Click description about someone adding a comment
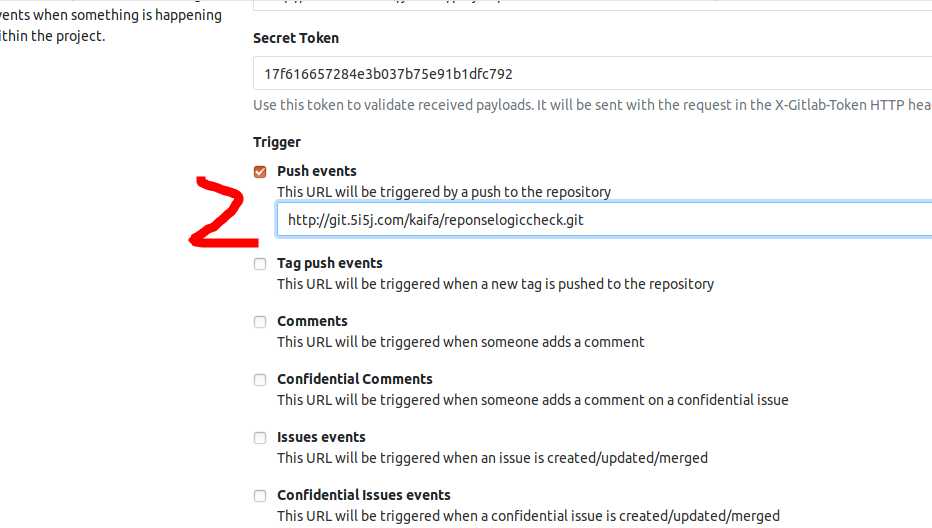 [461, 342]
